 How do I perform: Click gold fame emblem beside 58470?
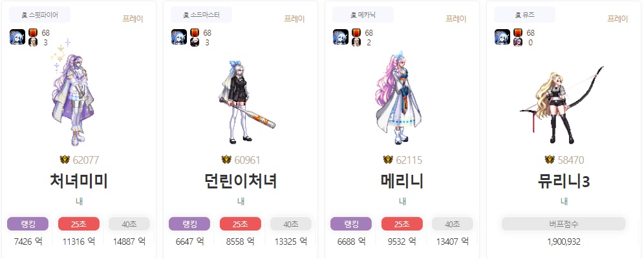pos(550,159)
